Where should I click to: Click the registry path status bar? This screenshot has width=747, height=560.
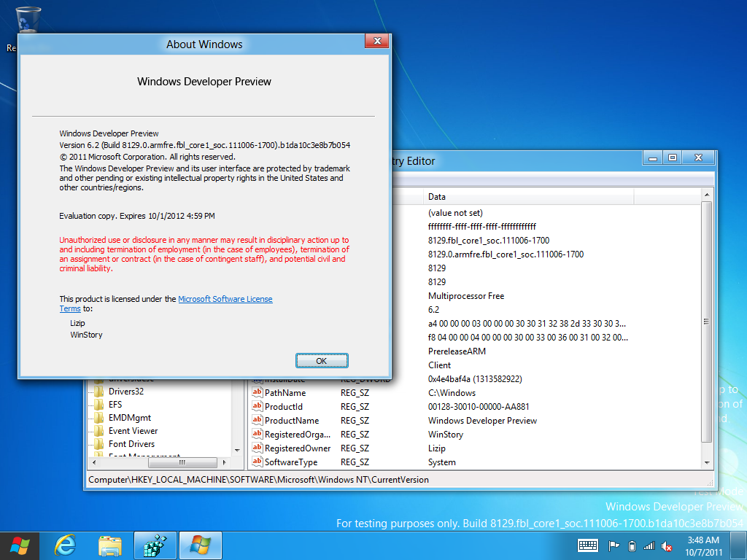(x=399, y=480)
